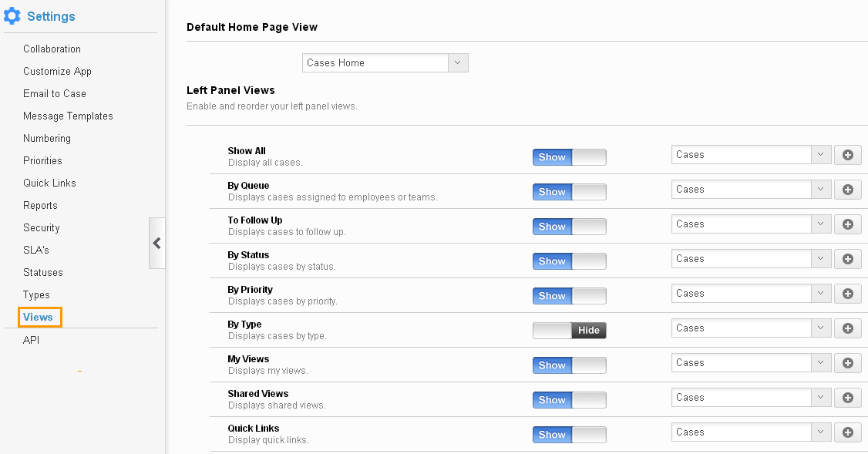The image size is (868, 454).
Task: Expand the Cases dropdown for By Priority
Action: click(751, 294)
